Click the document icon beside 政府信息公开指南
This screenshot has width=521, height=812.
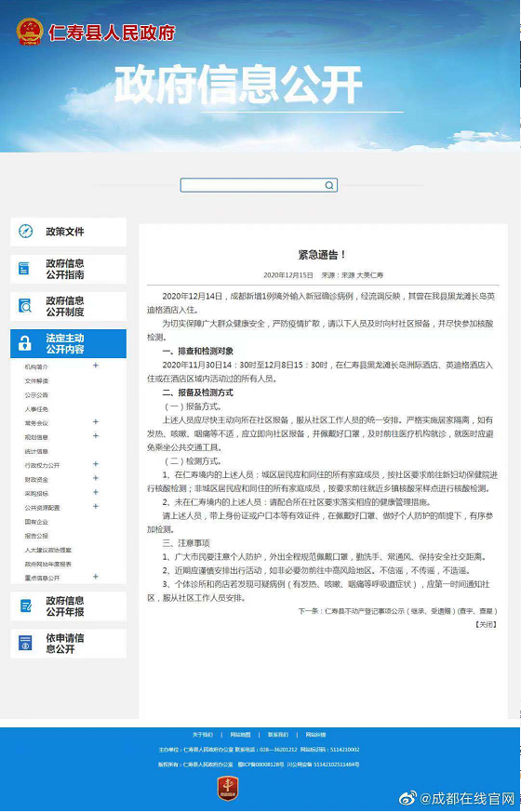[24, 268]
